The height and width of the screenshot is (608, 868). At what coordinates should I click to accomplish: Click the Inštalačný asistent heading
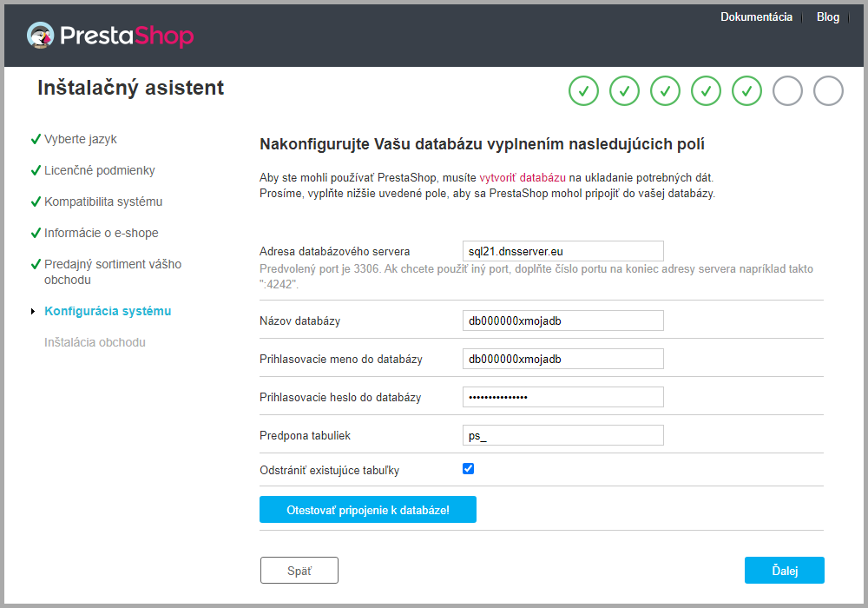click(131, 88)
